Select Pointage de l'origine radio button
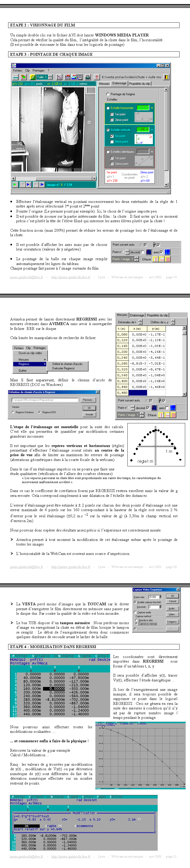The image size is (190, 868). pos(108,94)
